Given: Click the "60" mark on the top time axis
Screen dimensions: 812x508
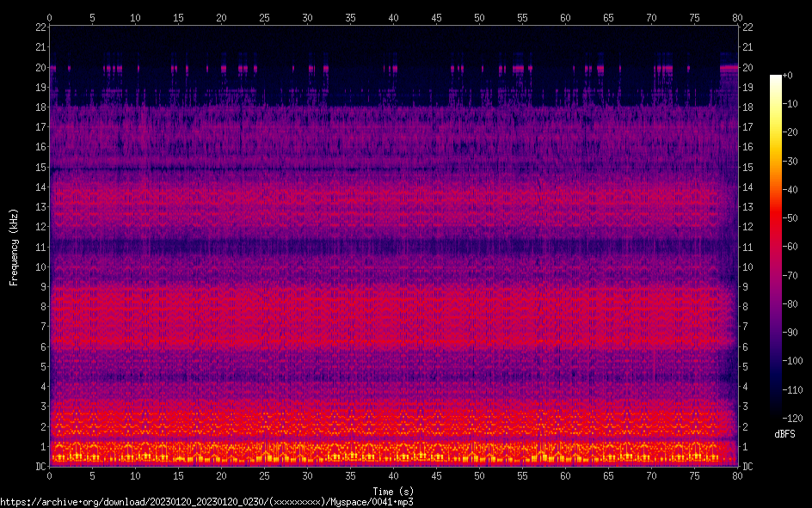Looking at the screenshot, I should (x=565, y=17).
